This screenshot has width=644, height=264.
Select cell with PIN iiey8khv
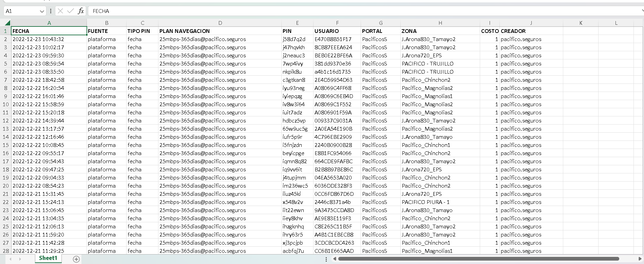tap(297, 218)
